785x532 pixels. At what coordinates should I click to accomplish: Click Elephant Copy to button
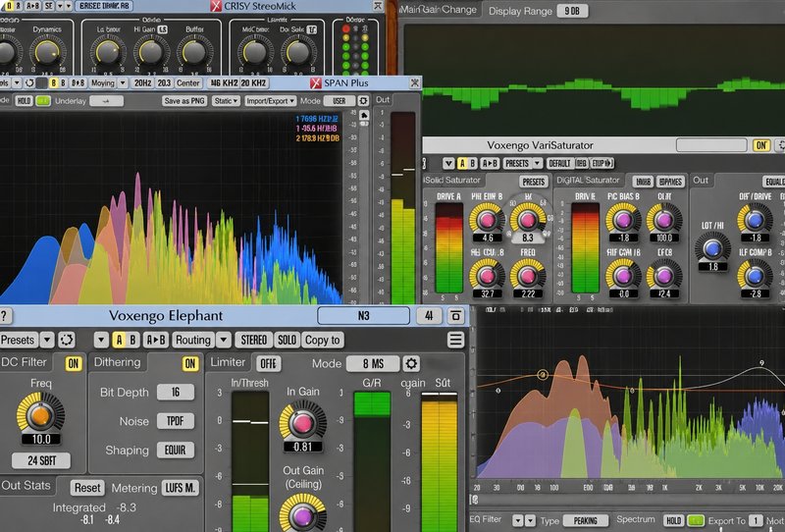click(323, 341)
